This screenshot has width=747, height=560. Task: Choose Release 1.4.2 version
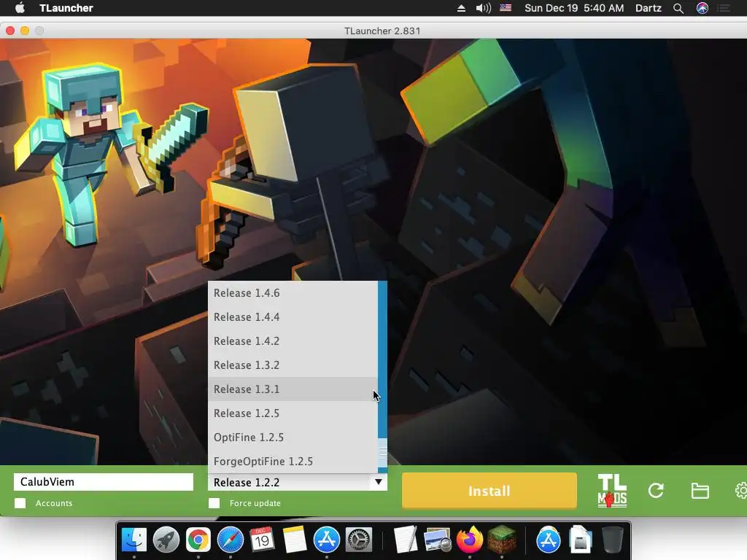(293, 341)
